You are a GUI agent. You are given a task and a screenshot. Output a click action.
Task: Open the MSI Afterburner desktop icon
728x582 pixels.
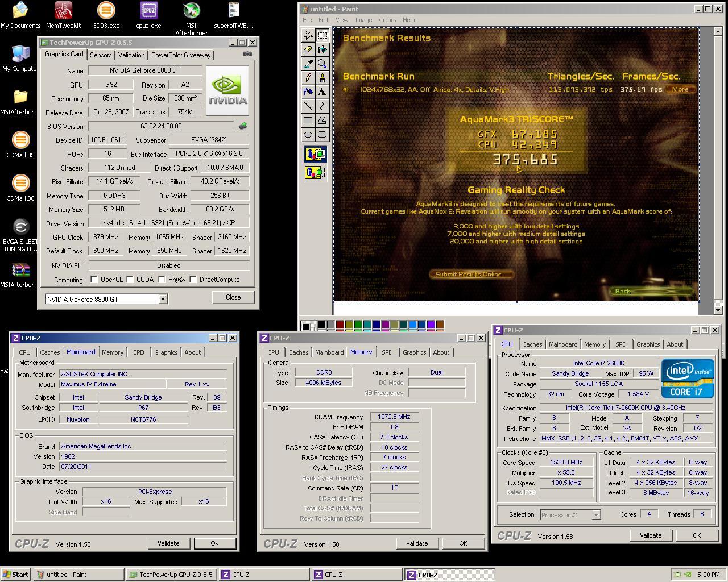tap(191, 18)
